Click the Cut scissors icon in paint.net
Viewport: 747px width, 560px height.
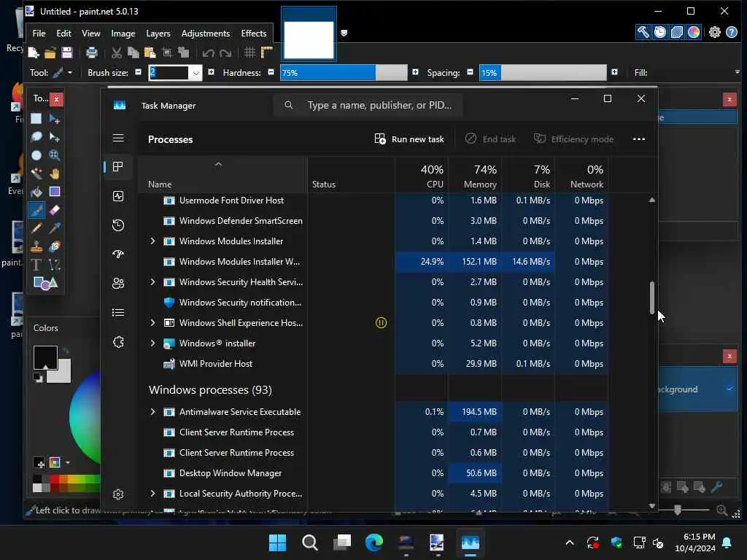click(116, 52)
